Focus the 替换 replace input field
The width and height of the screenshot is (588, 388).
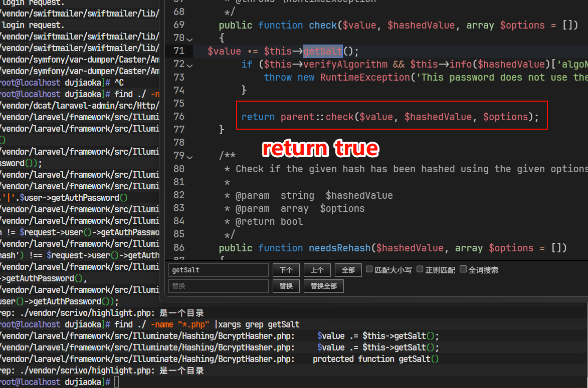pos(218,286)
